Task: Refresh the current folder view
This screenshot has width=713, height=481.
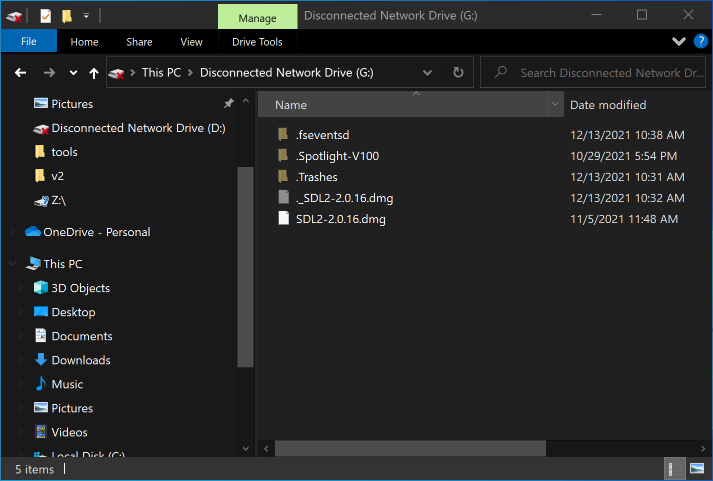Action: (x=458, y=73)
